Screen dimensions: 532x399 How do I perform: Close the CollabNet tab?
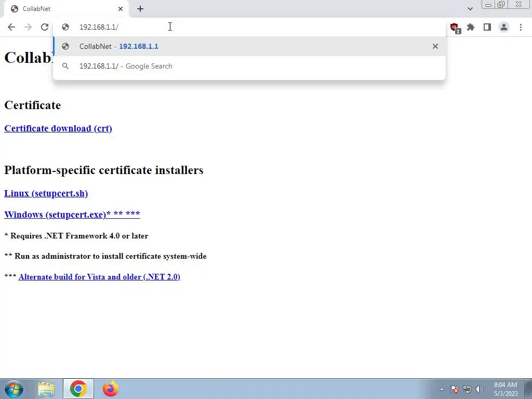[121, 9]
